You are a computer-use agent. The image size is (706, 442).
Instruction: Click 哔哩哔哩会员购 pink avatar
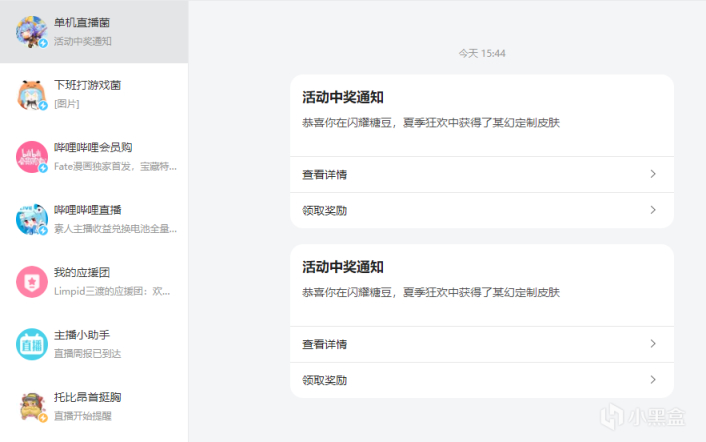click(32, 157)
